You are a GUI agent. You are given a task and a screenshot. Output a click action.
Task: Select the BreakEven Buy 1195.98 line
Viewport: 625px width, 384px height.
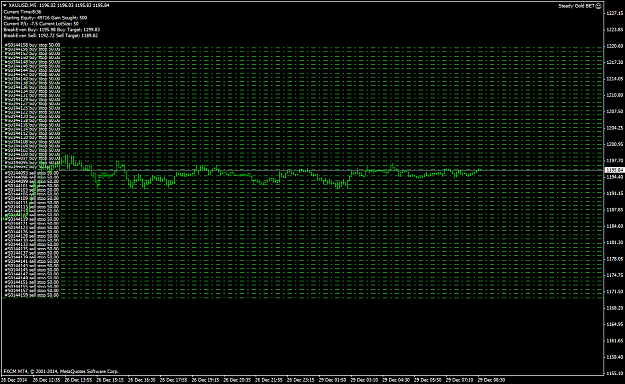click(x=51, y=30)
